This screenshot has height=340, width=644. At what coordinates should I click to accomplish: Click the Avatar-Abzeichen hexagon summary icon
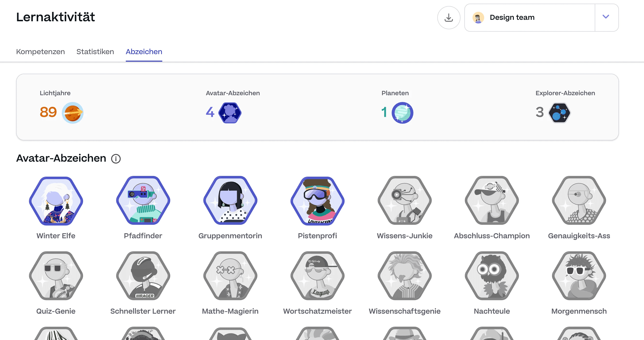[230, 113]
